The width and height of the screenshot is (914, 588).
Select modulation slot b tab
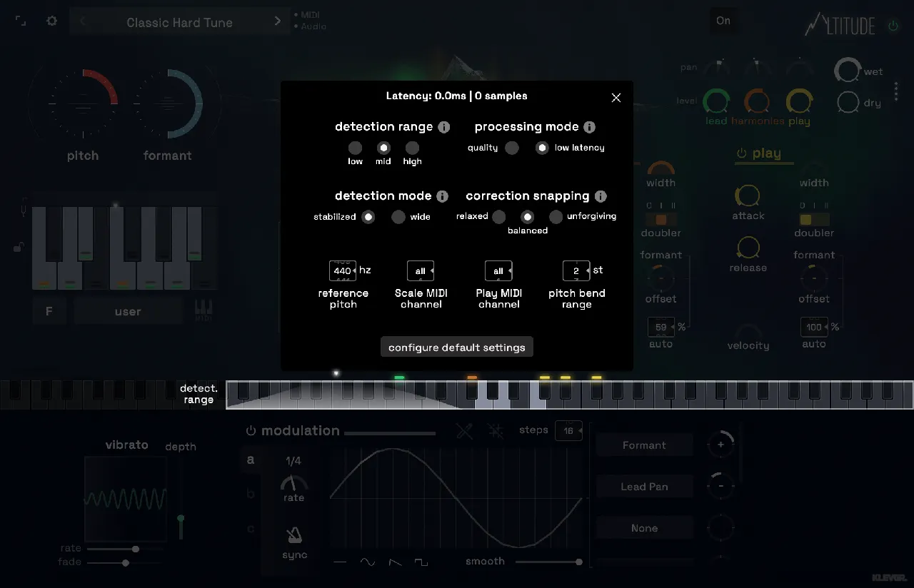click(250, 493)
